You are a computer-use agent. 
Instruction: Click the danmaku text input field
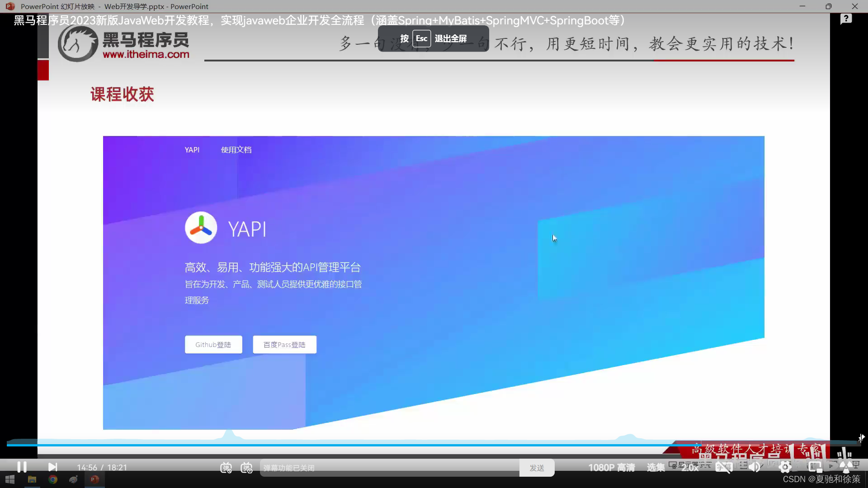tap(390, 468)
